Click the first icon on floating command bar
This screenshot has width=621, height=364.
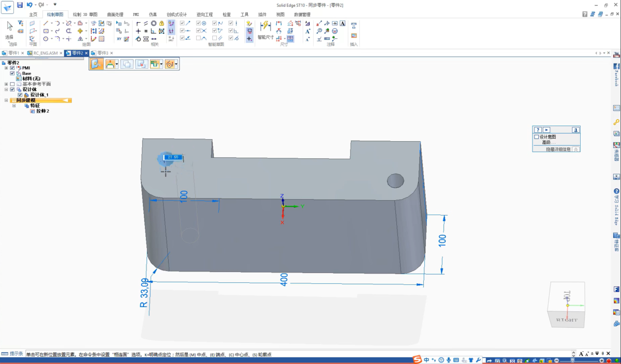point(96,64)
